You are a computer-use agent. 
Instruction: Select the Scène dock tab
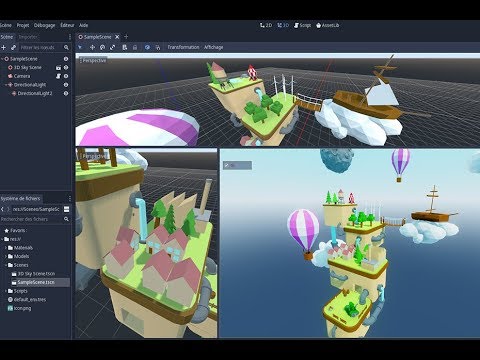(x=7, y=37)
